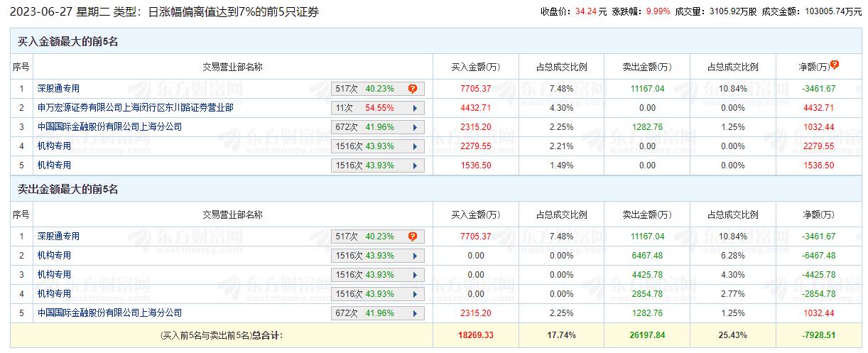This screenshot has height=353, width=868.
Task: Click the 成交金额 value 103005.74万元
Action: point(832,11)
